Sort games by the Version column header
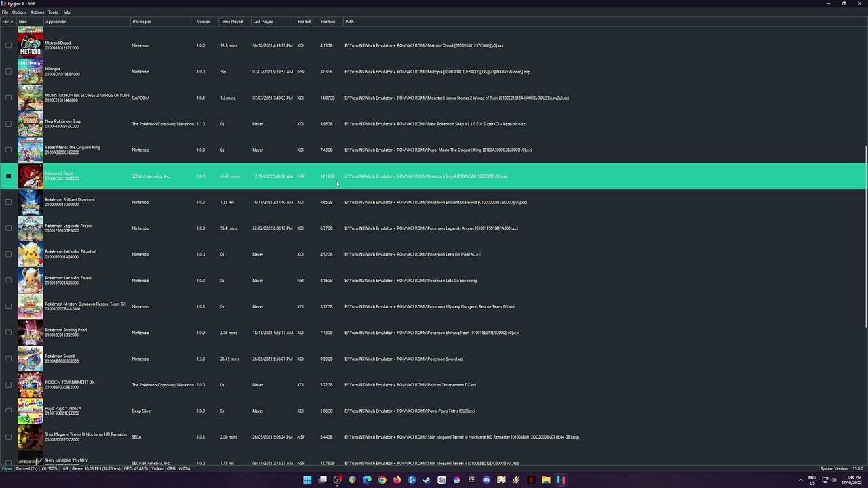Screen dimensions: 868x488 point(207,22)
